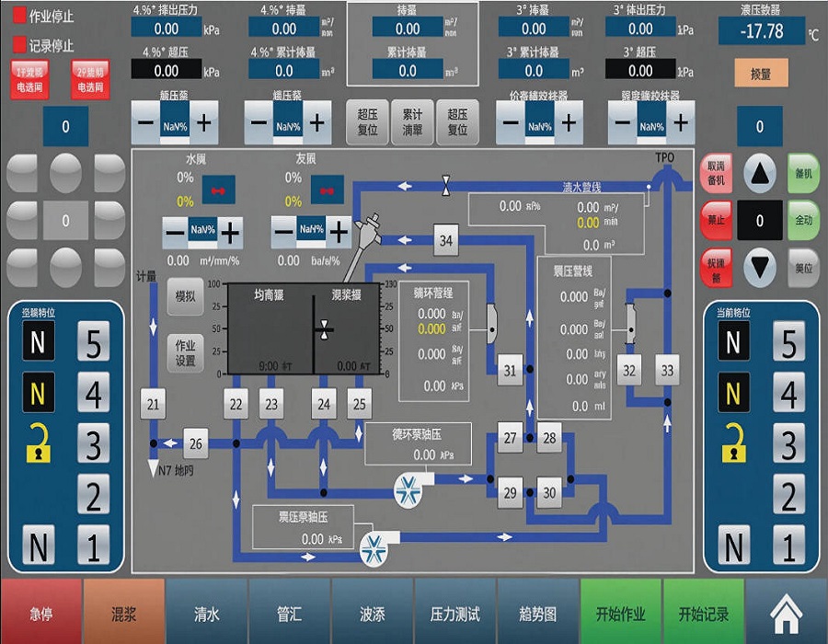
Task: Click the down arrow gear button
Action: pos(760,267)
